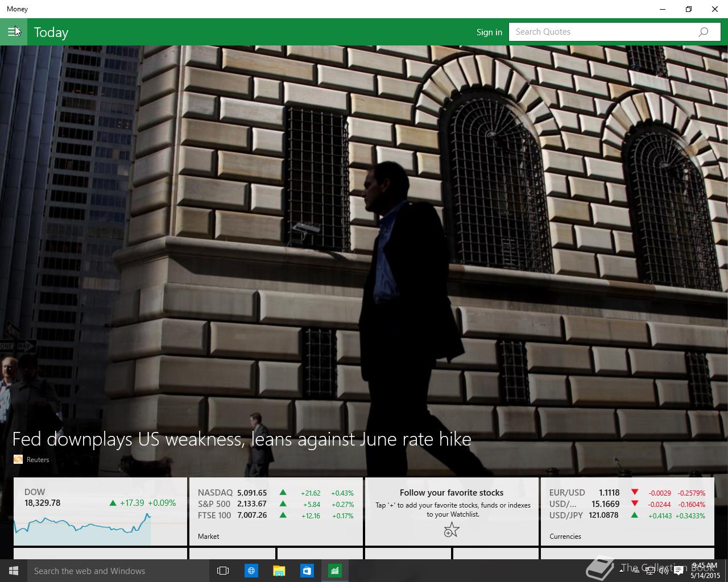Open the DOW index chart tile
Image resolution: width=728 pixels, height=582 pixels.
(x=100, y=512)
